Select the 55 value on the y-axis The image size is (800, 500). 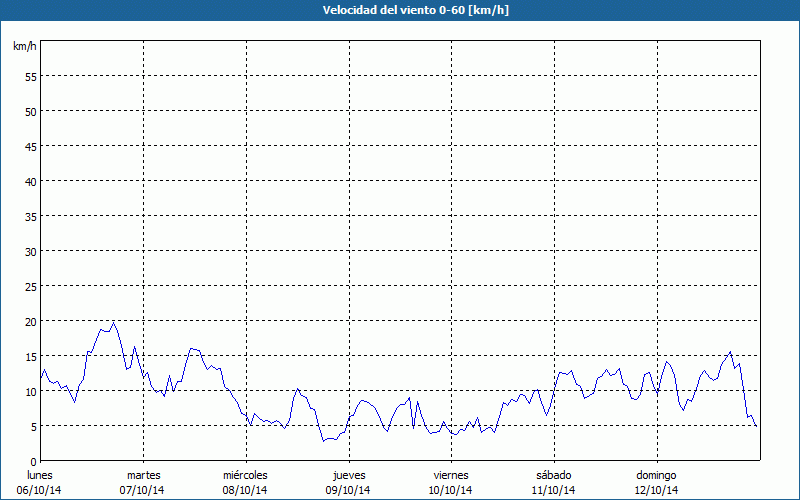click(30, 76)
